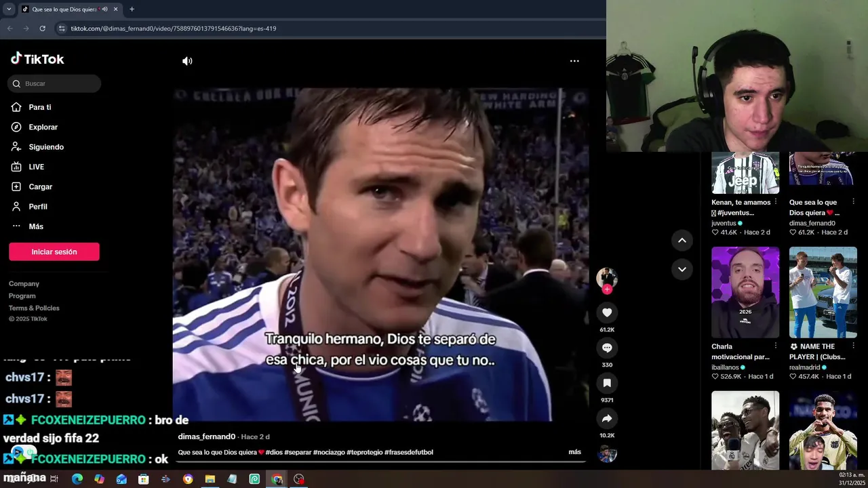Open the realmadrid account link
868x488 pixels.
pyautogui.click(x=804, y=367)
